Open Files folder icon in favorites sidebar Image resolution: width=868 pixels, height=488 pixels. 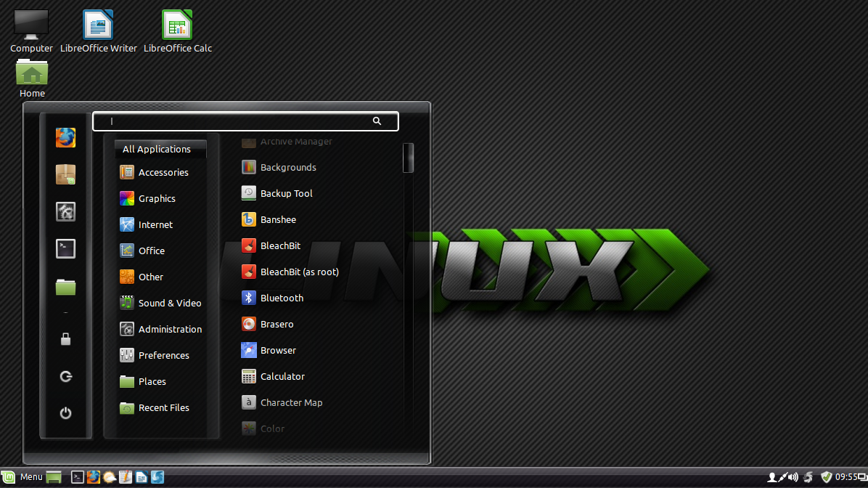point(65,286)
